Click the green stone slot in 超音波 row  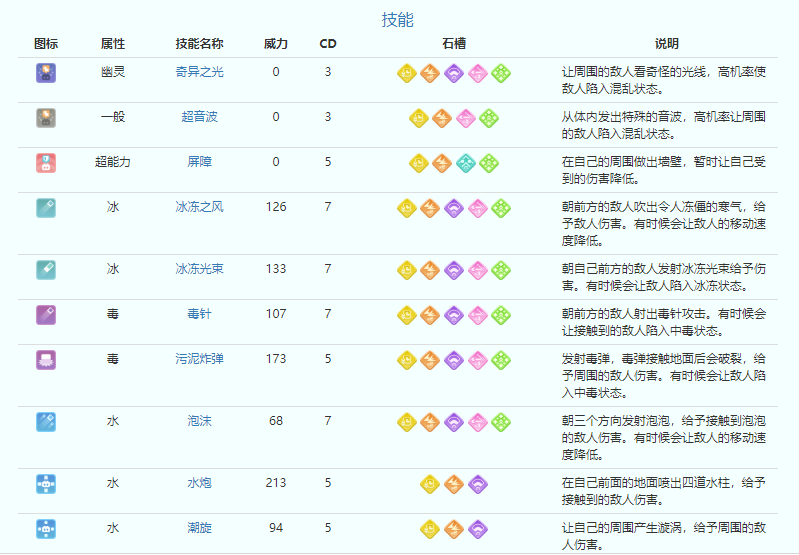tap(489, 118)
